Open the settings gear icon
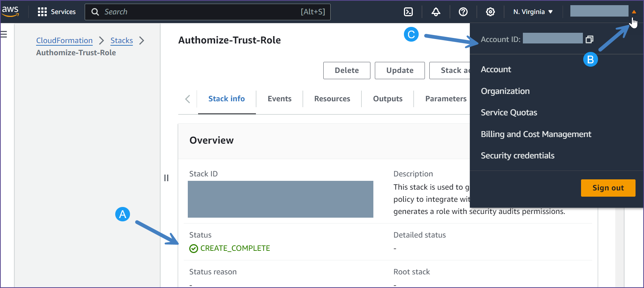This screenshot has width=644, height=288. click(x=490, y=12)
